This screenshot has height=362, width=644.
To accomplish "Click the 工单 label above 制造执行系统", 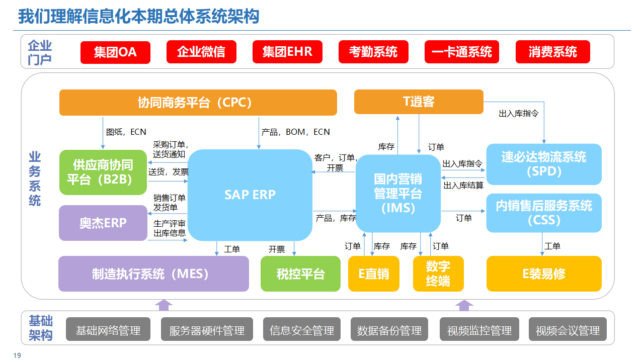I will 232,249.
